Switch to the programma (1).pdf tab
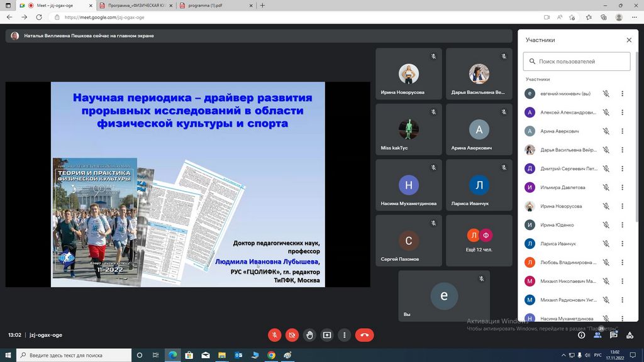 coord(213,6)
